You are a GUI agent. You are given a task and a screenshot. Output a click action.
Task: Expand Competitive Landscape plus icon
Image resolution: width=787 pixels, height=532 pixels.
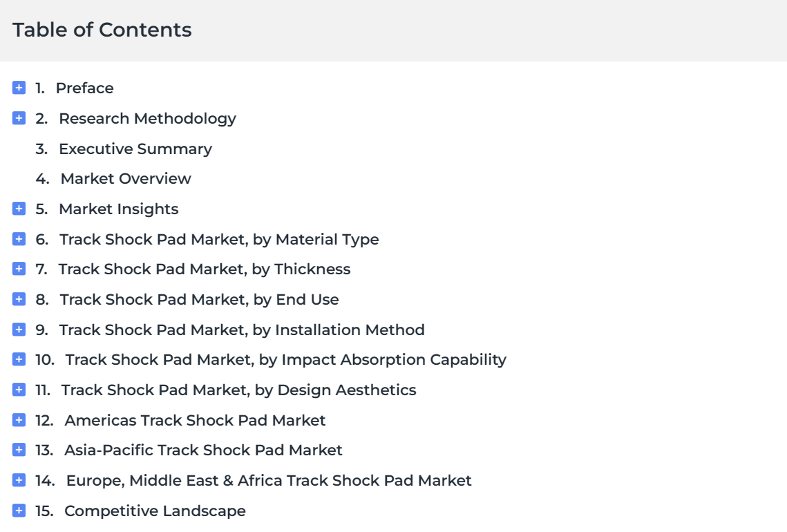[19, 511]
